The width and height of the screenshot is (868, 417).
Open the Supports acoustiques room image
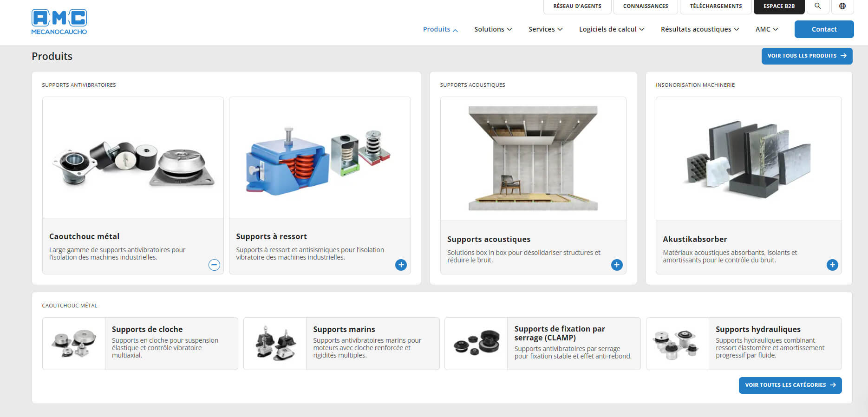tap(533, 159)
